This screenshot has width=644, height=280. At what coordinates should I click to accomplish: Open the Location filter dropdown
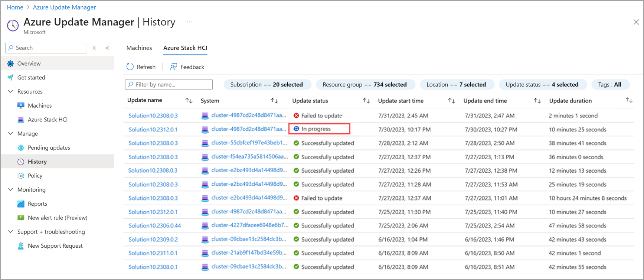pos(456,85)
